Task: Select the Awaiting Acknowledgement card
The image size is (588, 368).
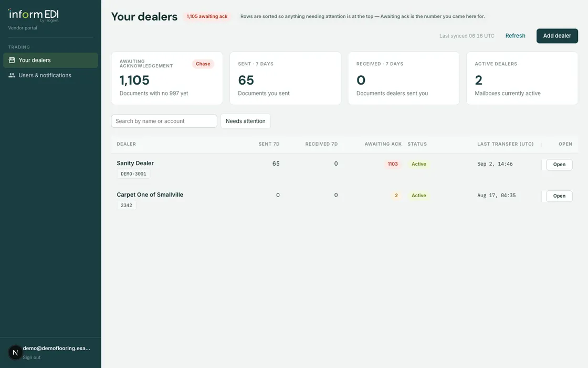Action: 167,78
